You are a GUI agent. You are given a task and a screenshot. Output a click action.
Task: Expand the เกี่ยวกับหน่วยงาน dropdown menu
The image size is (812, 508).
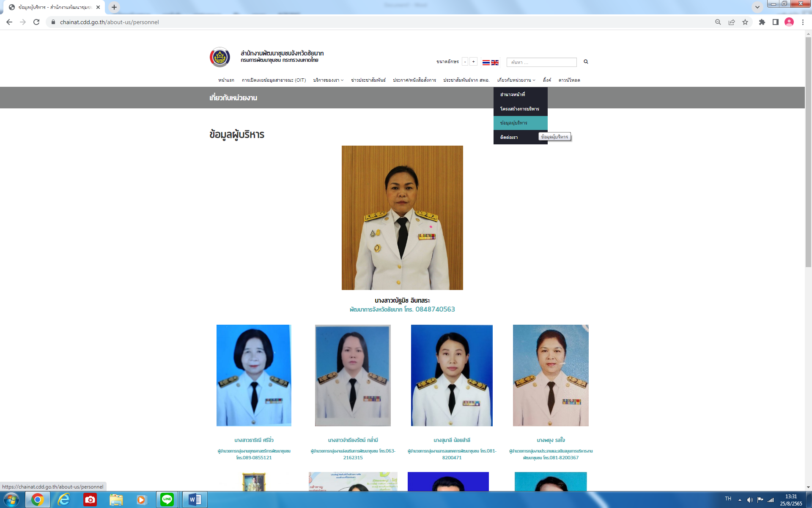516,80
